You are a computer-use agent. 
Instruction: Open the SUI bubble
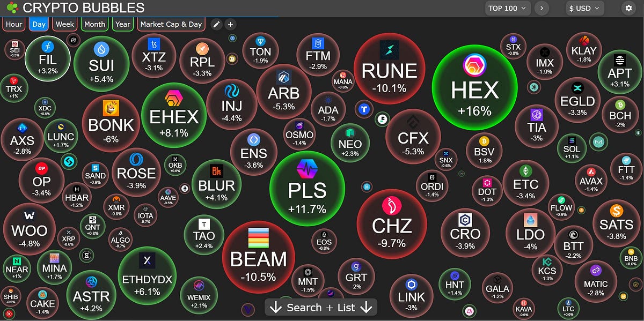click(101, 64)
